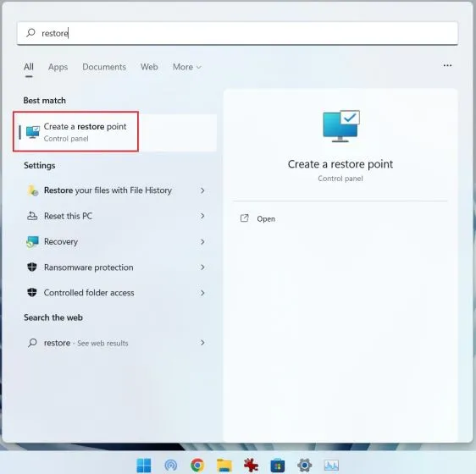Click Open in the preview pane

coord(266,218)
